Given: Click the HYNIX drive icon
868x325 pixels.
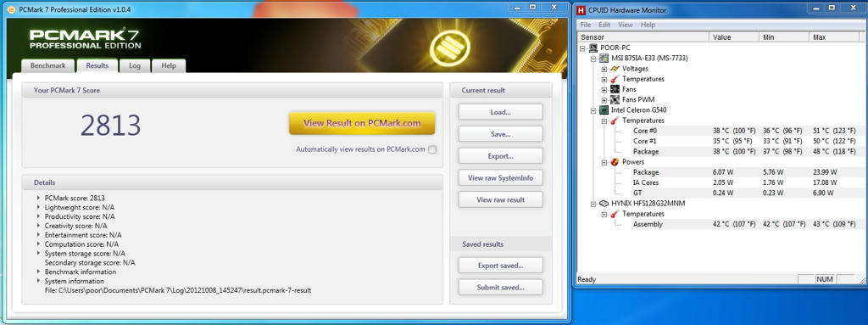Looking at the screenshot, I should [x=604, y=204].
